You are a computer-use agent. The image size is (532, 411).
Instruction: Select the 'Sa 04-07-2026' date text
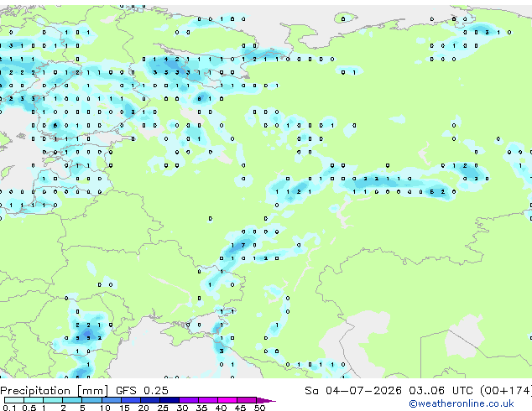tap(353, 391)
